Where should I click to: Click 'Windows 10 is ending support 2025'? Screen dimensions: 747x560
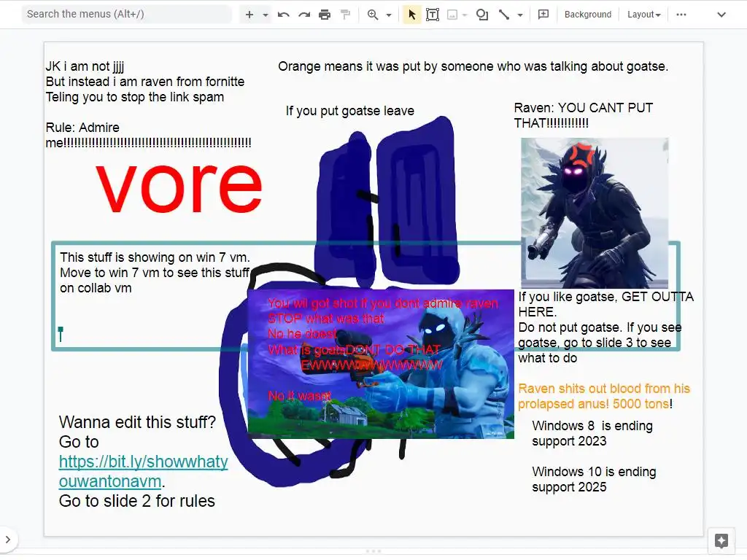pyautogui.click(x=594, y=479)
